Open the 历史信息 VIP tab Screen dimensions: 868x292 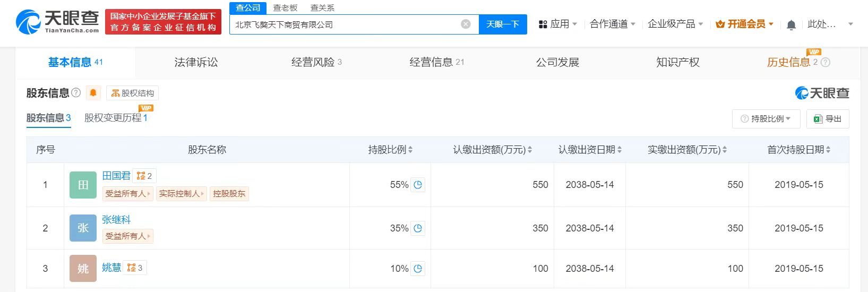click(x=792, y=62)
